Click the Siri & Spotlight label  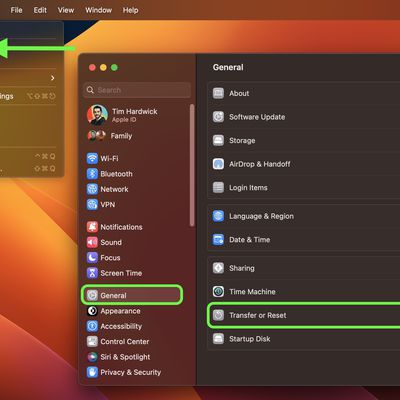point(125,357)
